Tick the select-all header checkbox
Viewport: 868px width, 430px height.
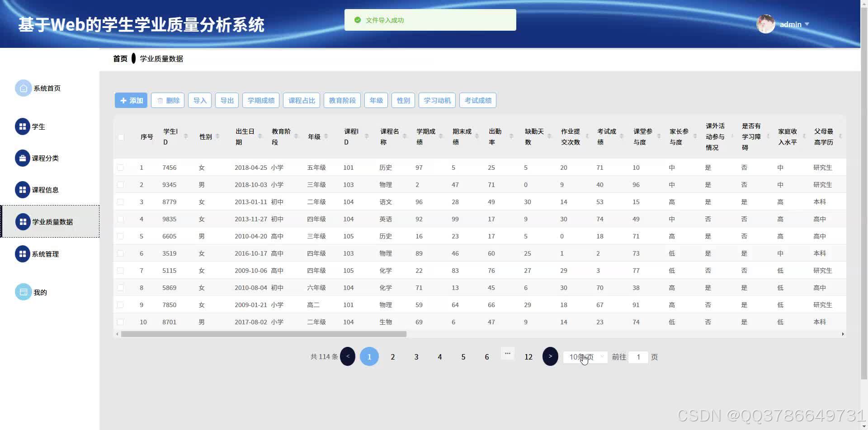point(121,137)
